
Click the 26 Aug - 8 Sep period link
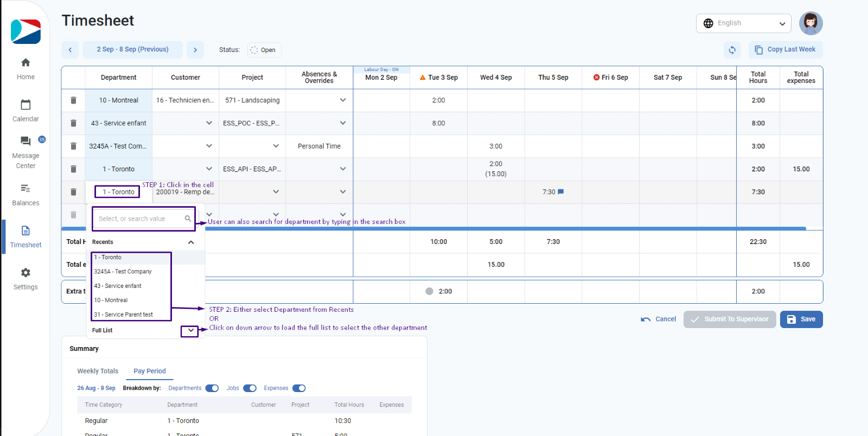point(96,388)
